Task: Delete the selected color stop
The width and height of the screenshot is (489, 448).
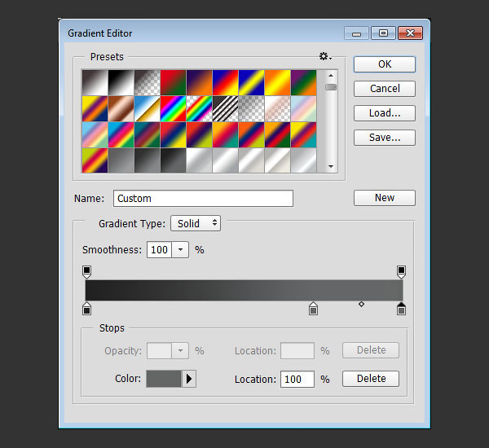Action: coord(371,379)
